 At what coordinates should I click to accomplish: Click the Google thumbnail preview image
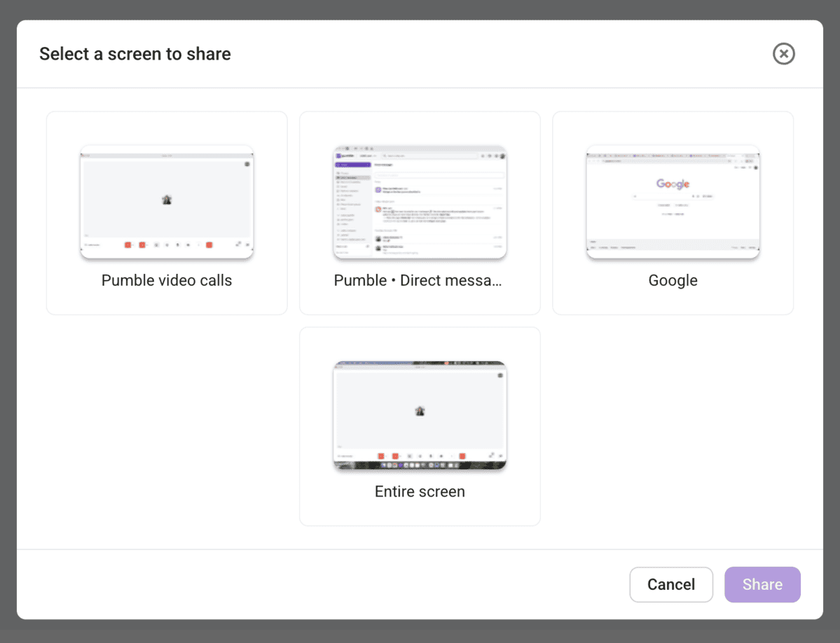672,202
